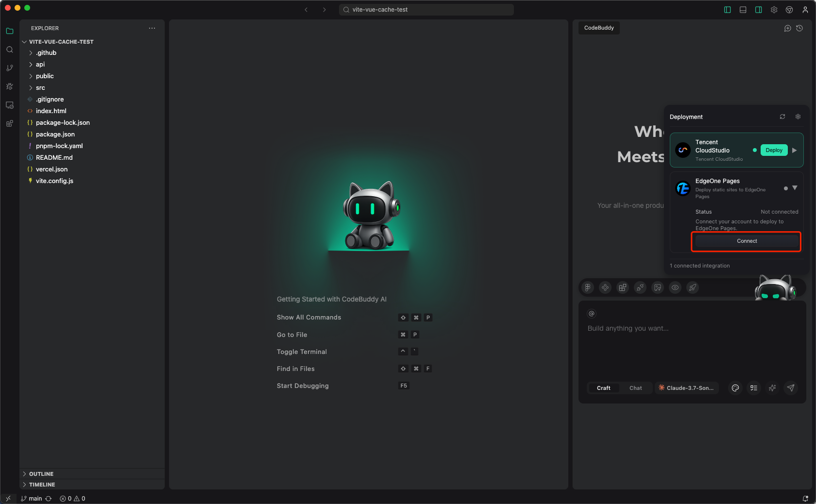Send the prompt with the paper plane icon

click(791, 388)
